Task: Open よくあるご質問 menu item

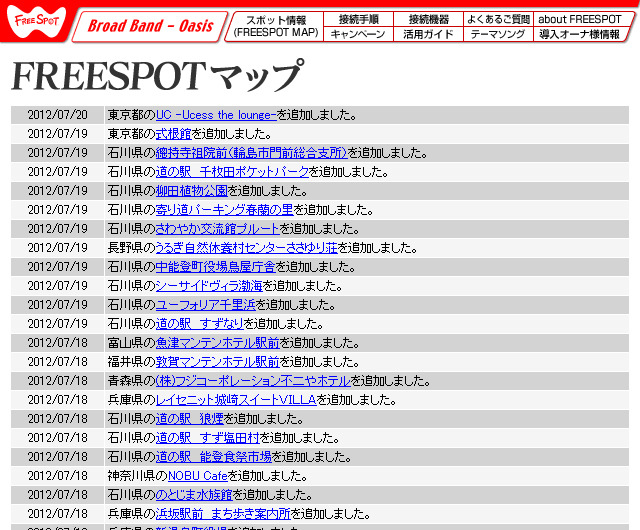Action: (x=498, y=19)
